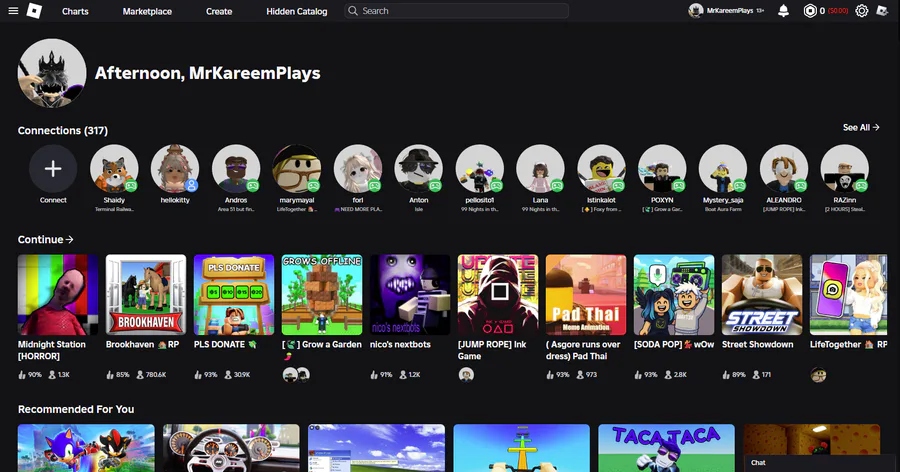This screenshot has width=900, height=472.
Task: Open the Create tab
Action: 219,11
